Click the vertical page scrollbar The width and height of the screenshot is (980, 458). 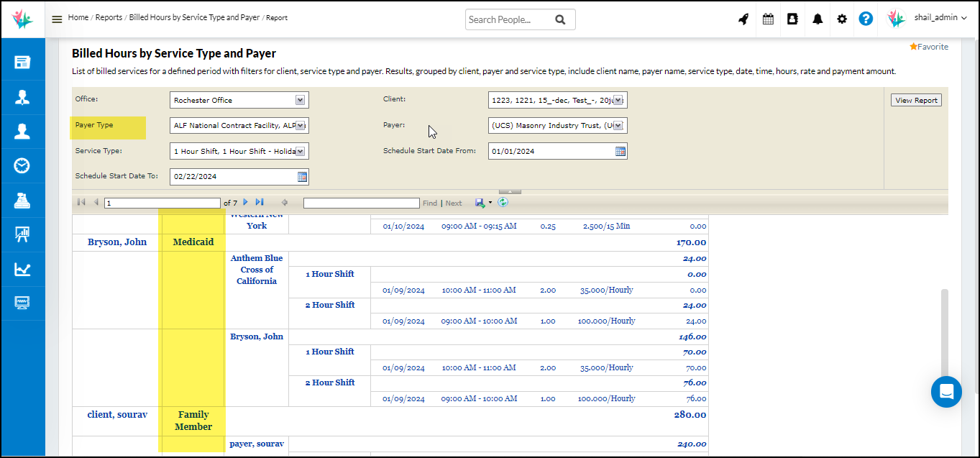[944, 331]
